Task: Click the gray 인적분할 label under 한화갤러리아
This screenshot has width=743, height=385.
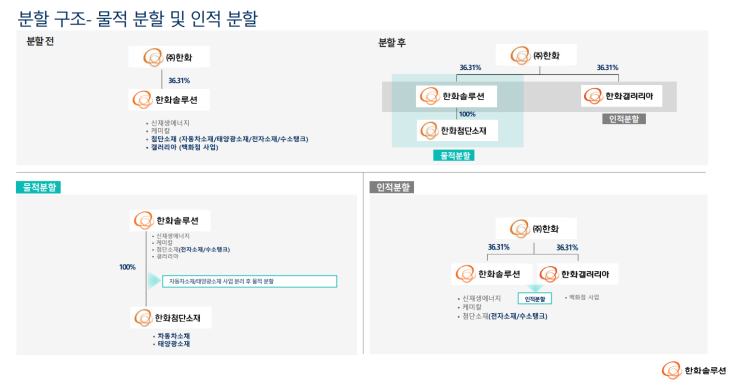Action: click(624, 119)
